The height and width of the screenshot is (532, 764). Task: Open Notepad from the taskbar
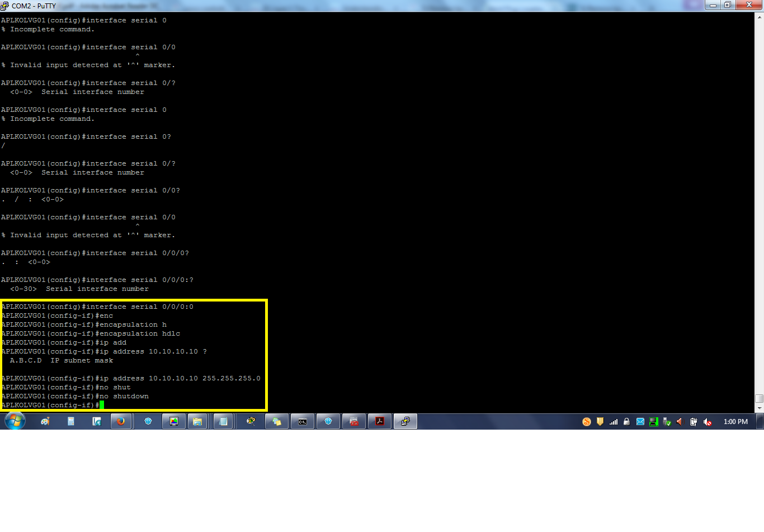(223, 421)
